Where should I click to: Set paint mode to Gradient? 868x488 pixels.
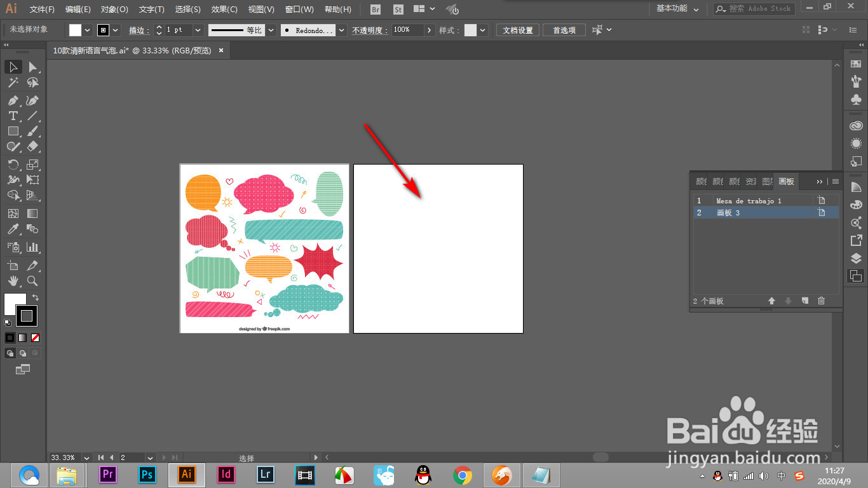[x=23, y=337]
